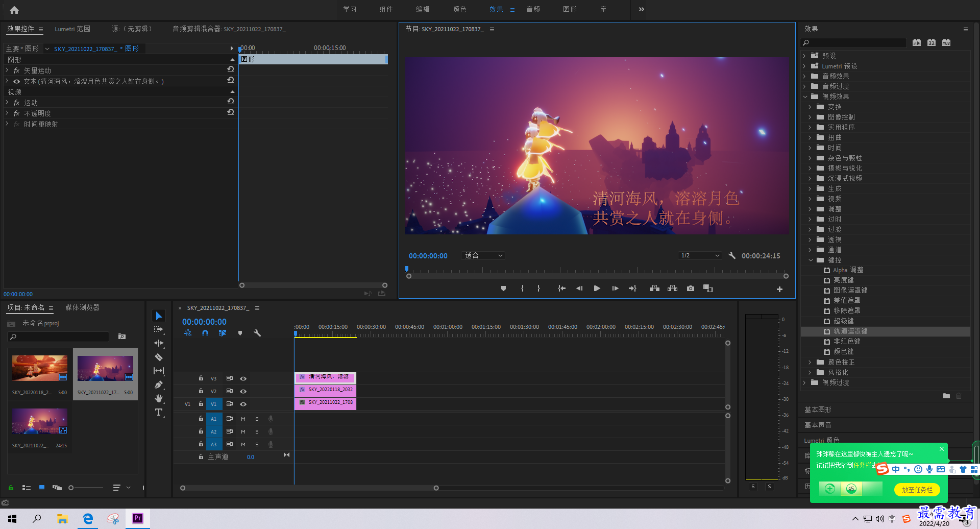Image resolution: width=980 pixels, height=529 pixels.
Task: Open 基本图形 panel
Action: point(818,410)
